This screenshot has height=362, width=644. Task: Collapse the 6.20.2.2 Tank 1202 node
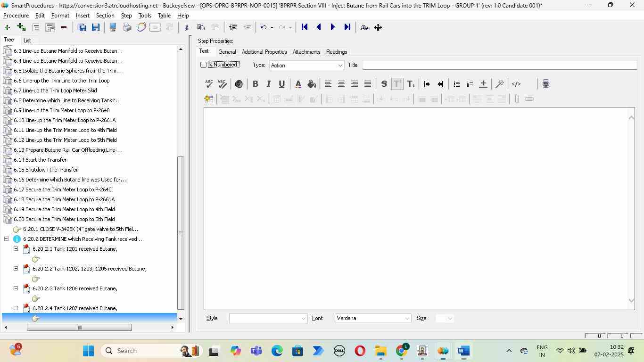(16, 268)
